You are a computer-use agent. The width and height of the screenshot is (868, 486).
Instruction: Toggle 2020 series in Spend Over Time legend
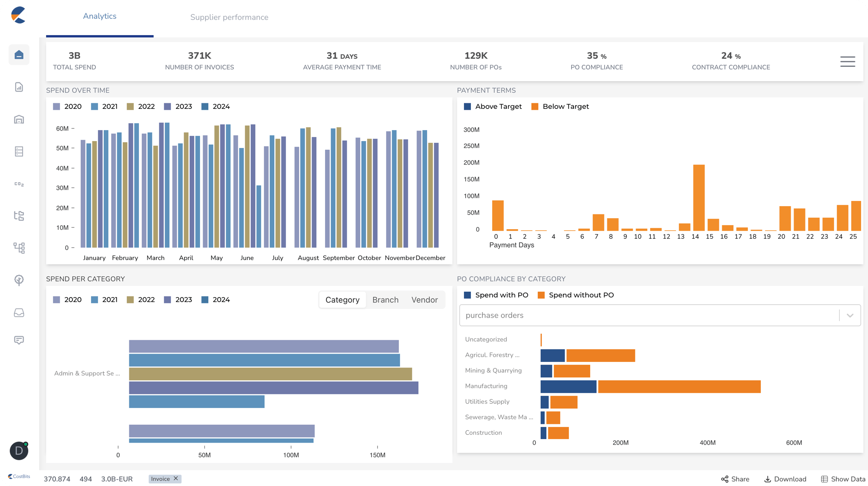coord(67,107)
